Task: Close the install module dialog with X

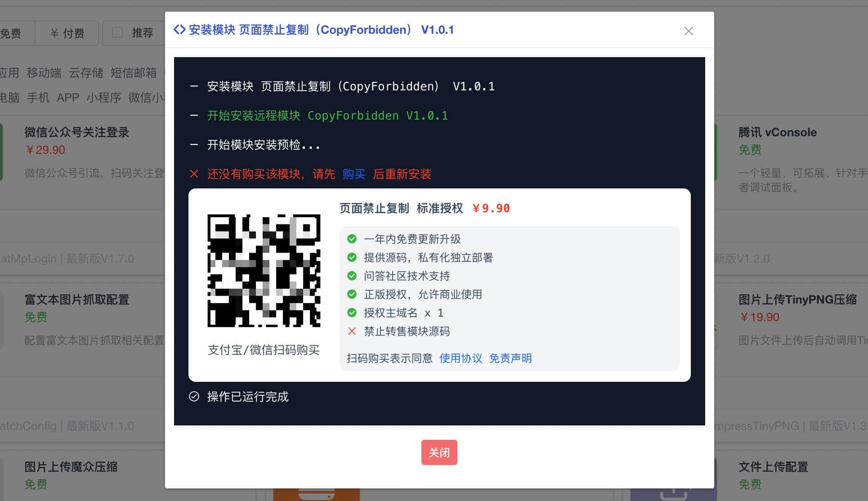Action: 688,31
